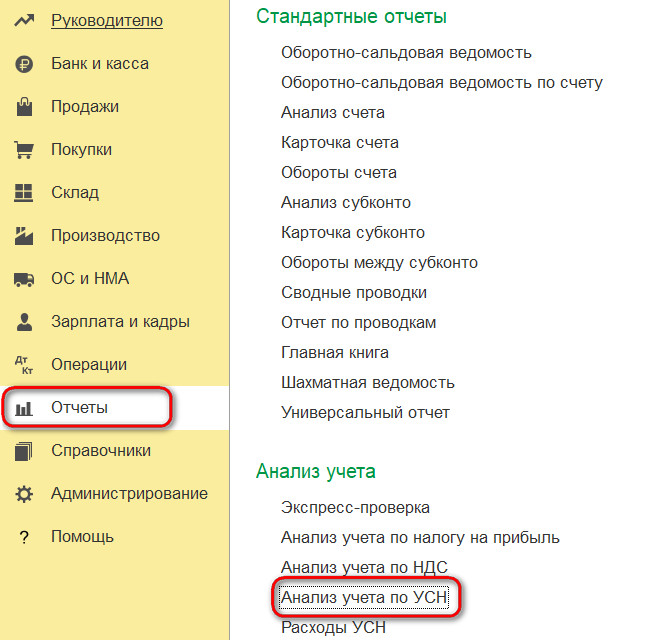Open the Зарплата и кадры section
The height and width of the screenshot is (640, 649).
(120, 322)
